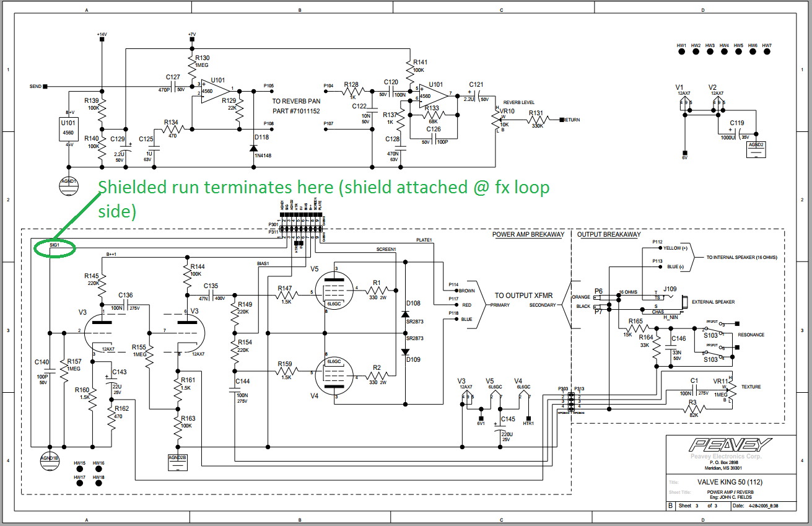The image size is (812, 526).
Task: Select the C127 capacitor label
Action: point(173,77)
